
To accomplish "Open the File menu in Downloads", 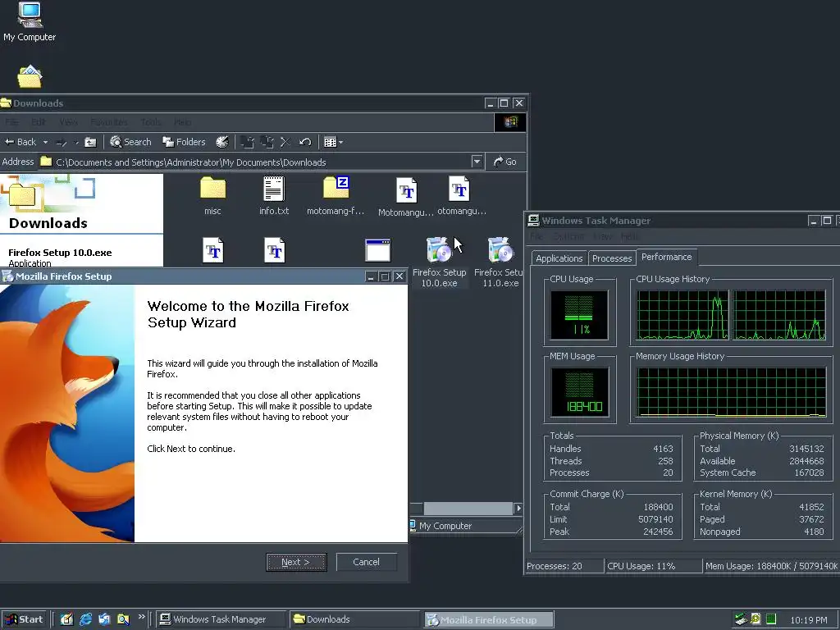I will tap(11, 122).
